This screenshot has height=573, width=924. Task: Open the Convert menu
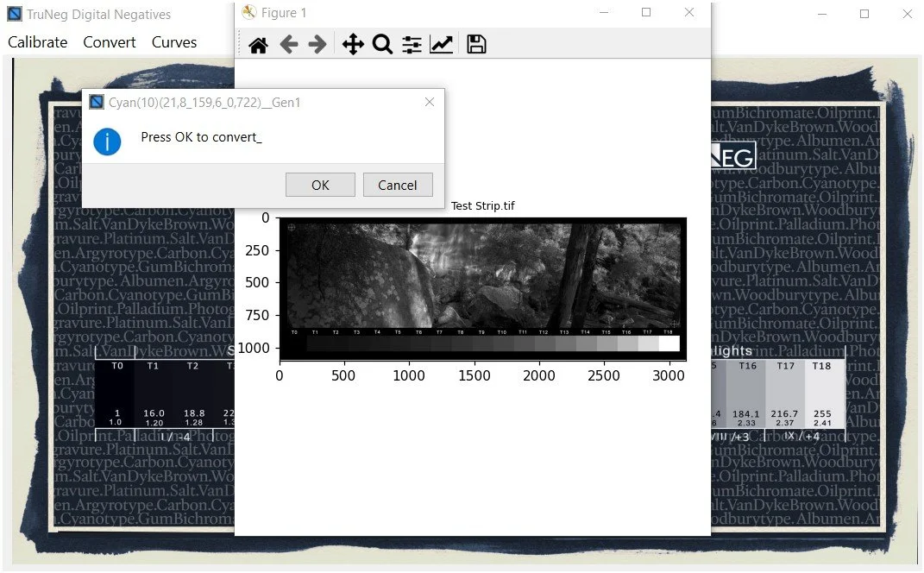(110, 42)
